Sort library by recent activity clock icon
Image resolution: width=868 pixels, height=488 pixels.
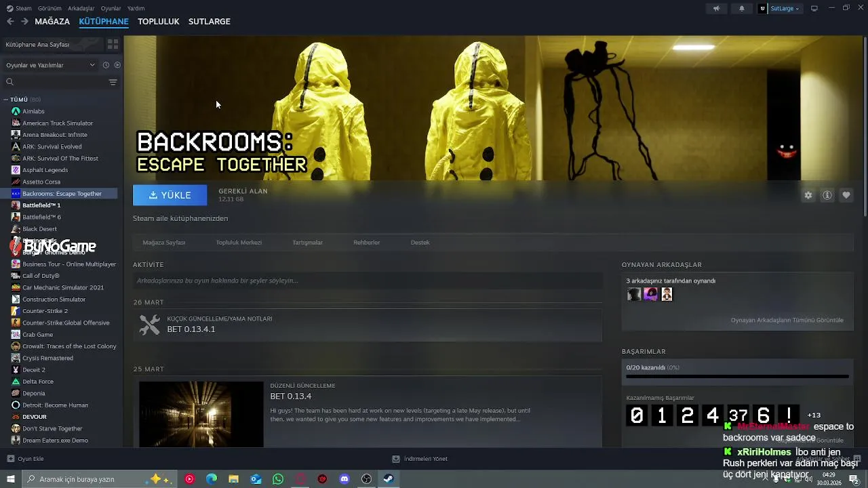coord(106,65)
